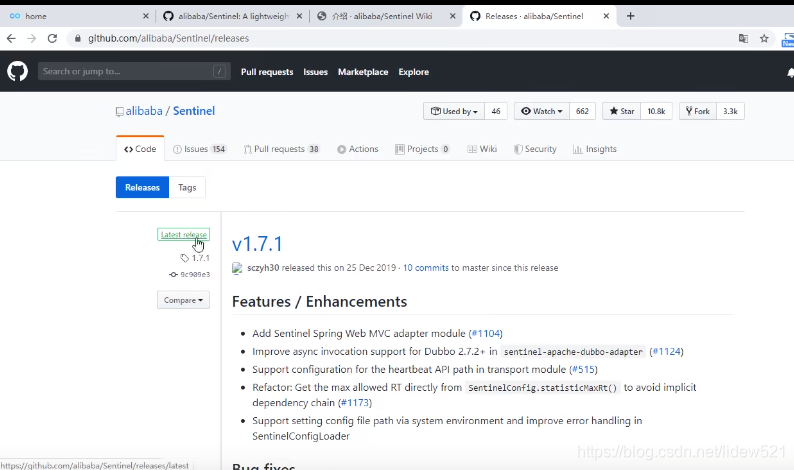Click Issues in top navigation
794x470 pixels.
coord(315,72)
